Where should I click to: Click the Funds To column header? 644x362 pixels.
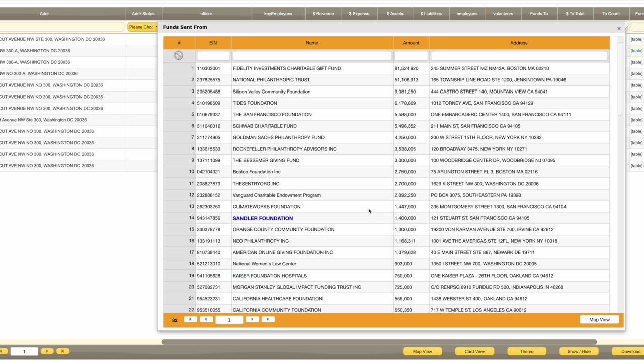539,14
